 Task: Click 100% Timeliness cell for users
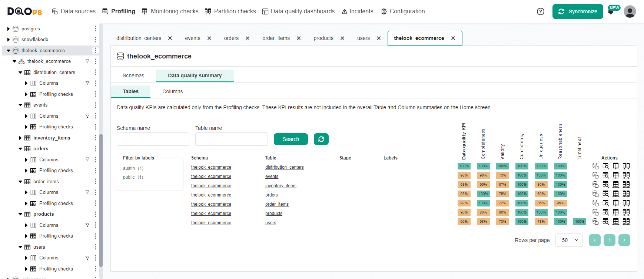click(x=580, y=222)
